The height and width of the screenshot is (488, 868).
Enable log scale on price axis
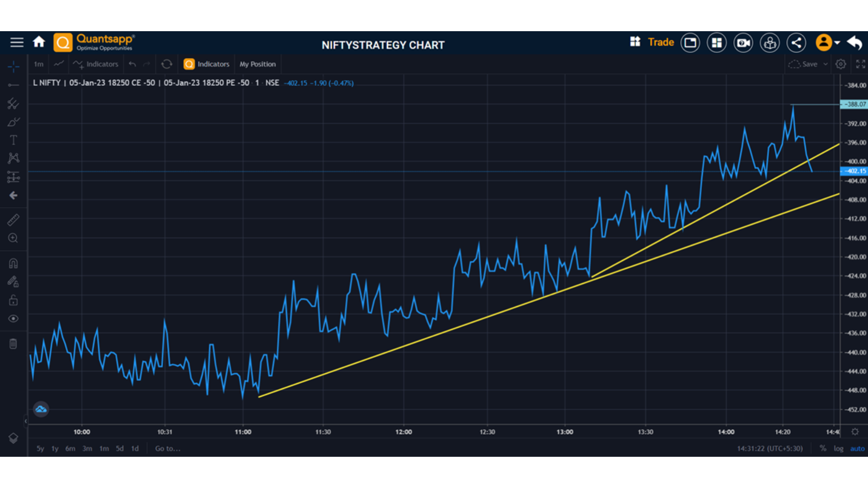point(838,449)
